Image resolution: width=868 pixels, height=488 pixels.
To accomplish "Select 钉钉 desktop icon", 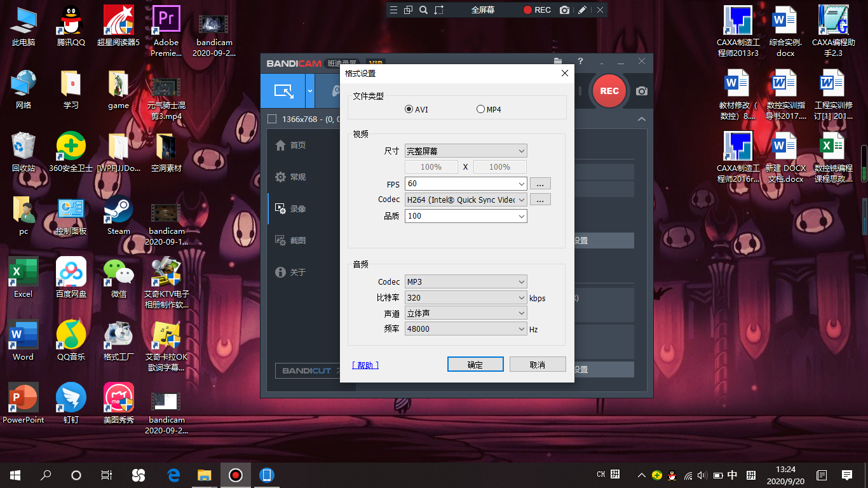I will click(x=71, y=403).
